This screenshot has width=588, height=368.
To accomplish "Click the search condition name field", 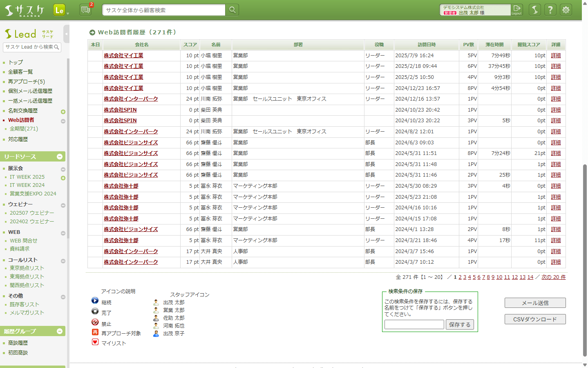I will coord(414,325).
